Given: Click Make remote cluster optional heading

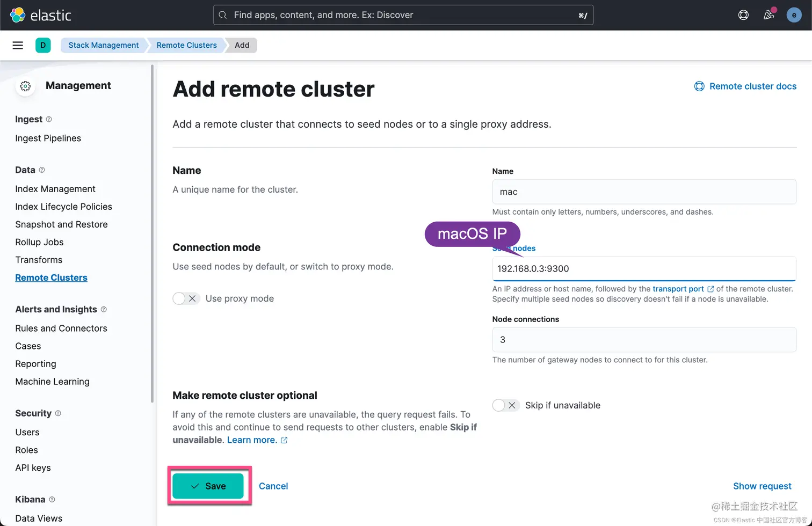Looking at the screenshot, I should 245,396.
